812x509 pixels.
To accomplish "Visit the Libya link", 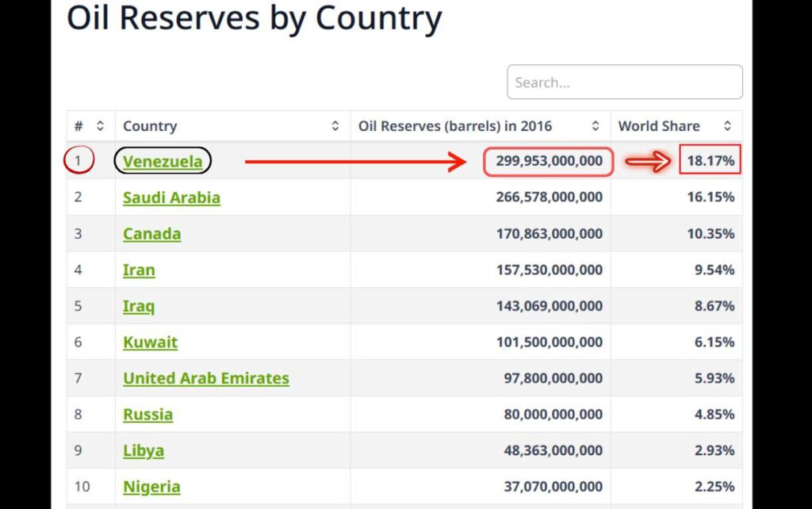I will click(144, 450).
